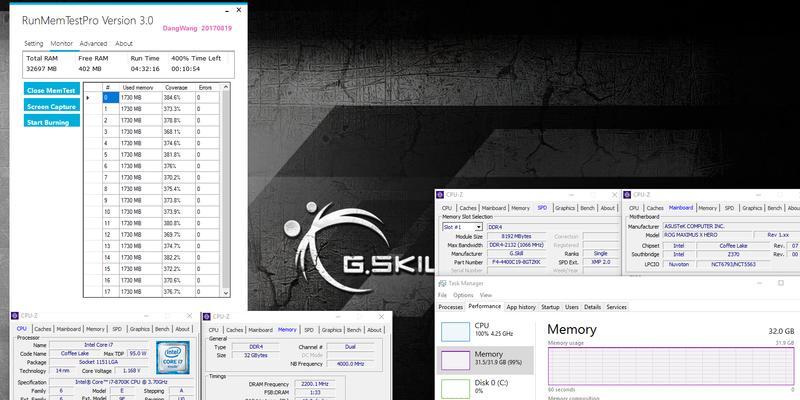Viewport: 800px width, 400px height.
Task: Click Close MemTest button
Action: click(52, 90)
